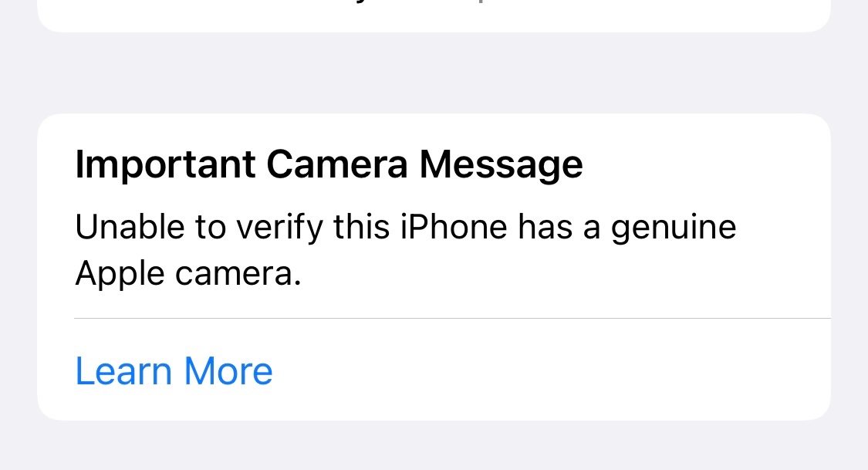The width and height of the screenshot is (868, 470).
Task: Tap the word 'Unable' in the message
Action: point(130,227)
